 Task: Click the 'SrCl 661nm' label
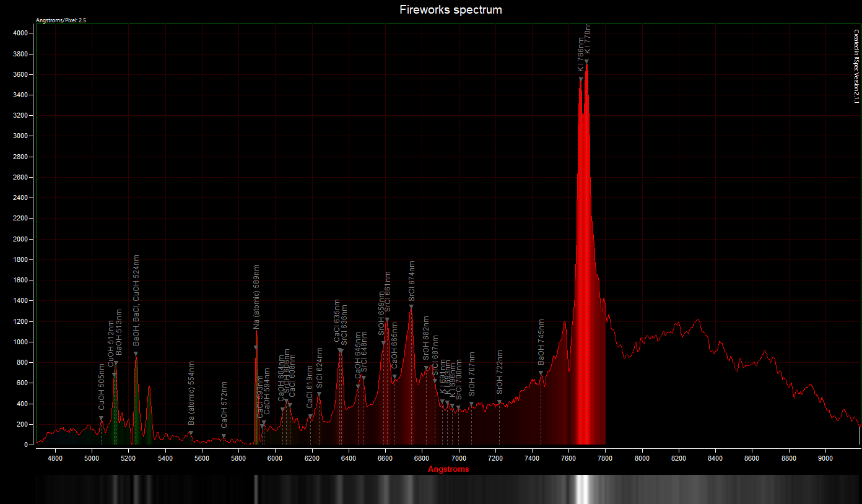388,293
